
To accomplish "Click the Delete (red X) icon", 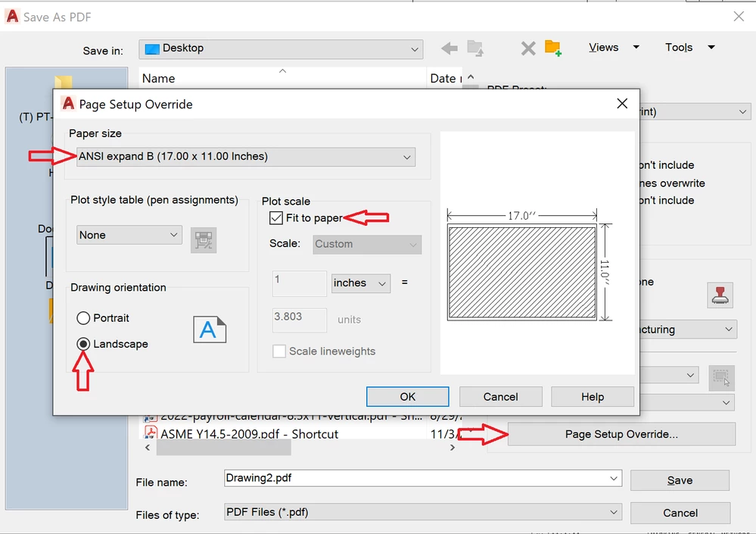I will (x=527, y=47).
